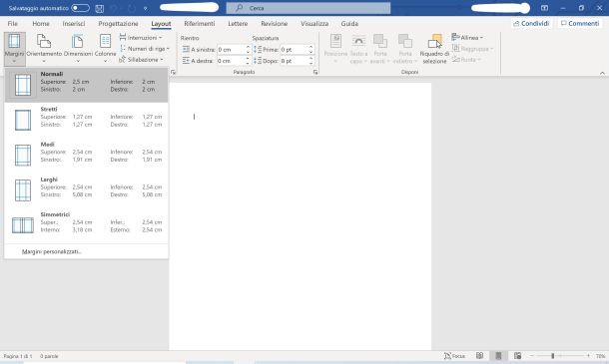Viewport: 609px width, 364px height.
Task: Select Read Mode view icon in status bar
Action: coord(479,356)
